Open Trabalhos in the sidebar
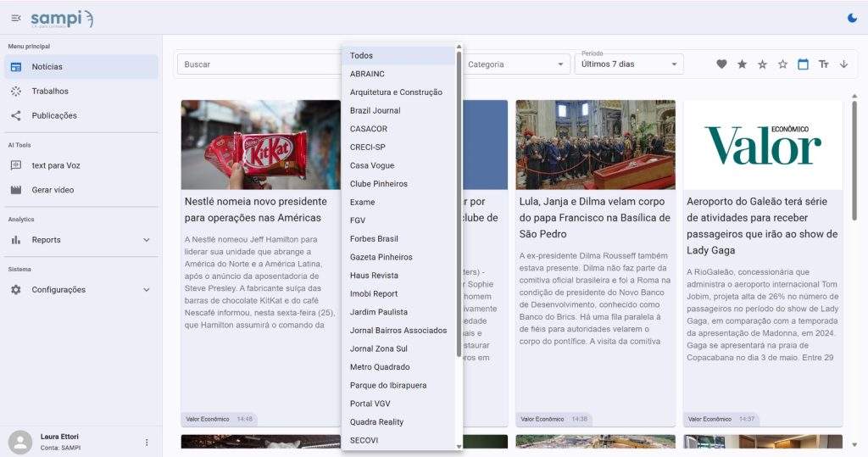This screenshot has width=868, height=457. (50, 91)
